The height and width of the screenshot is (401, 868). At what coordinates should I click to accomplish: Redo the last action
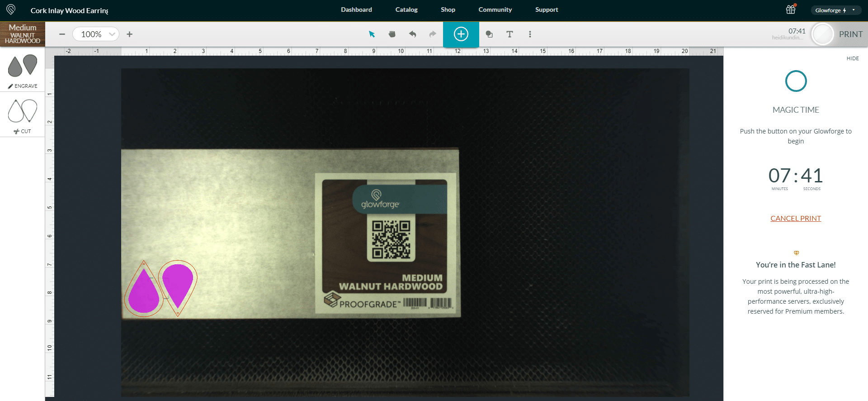click(x=433, y=34)
